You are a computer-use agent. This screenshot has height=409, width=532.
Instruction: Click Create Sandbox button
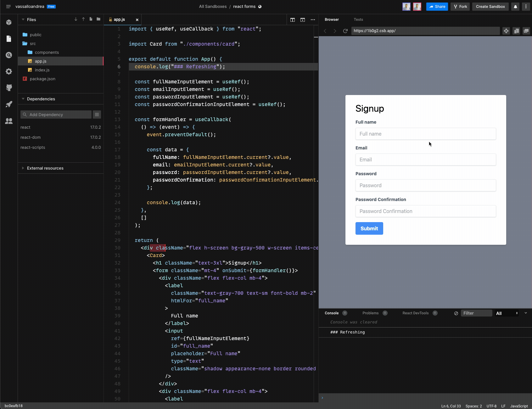coord(490,7)
